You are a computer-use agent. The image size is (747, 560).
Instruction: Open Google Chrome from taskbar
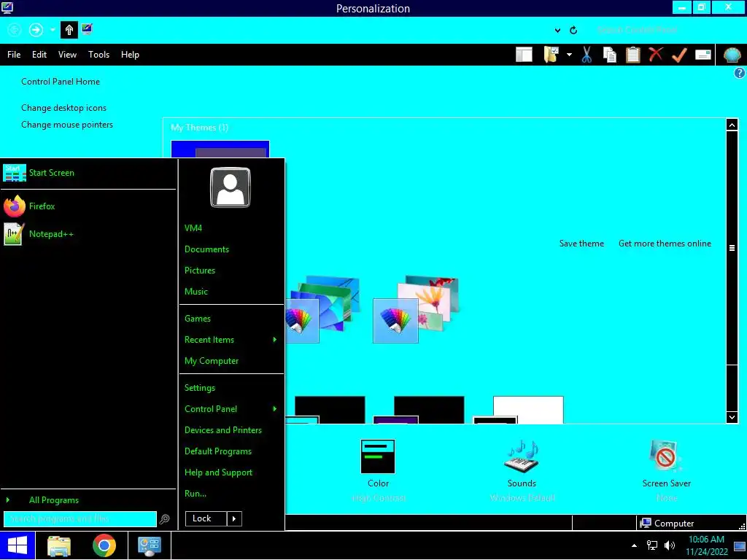(104, 545)
